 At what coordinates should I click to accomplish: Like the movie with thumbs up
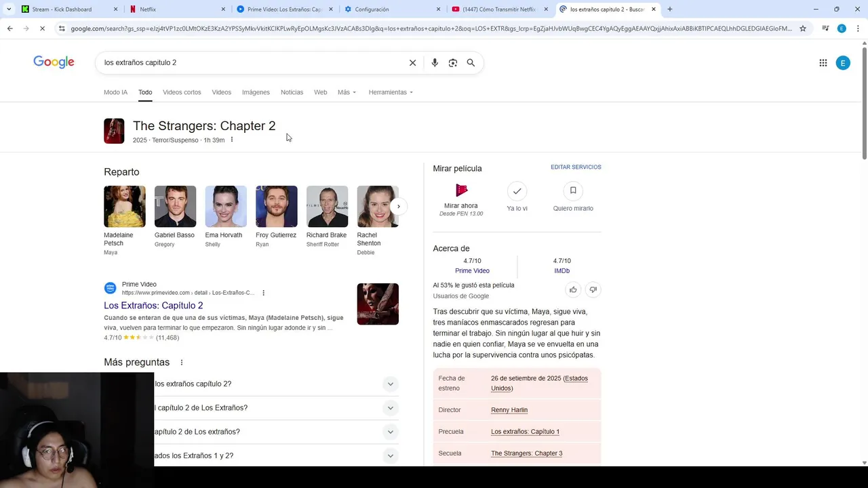click(x=573, y=289)
